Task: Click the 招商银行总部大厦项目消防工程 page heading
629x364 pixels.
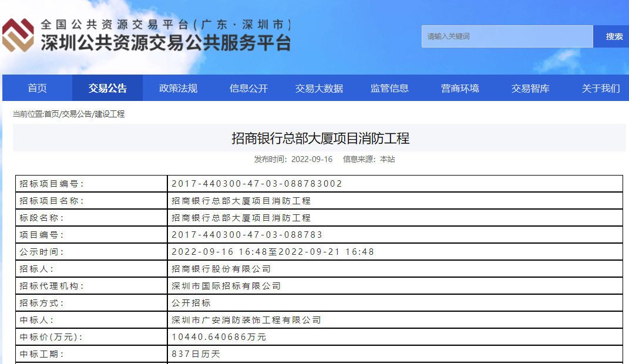Action: pyautogui.click(x=320, y=139)
